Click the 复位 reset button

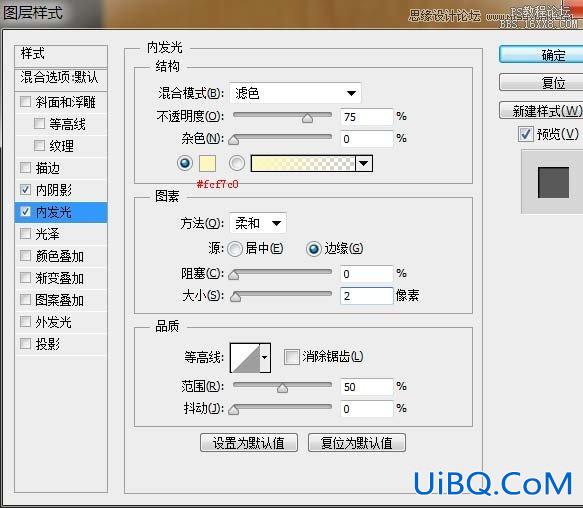[x=541, y=82]
